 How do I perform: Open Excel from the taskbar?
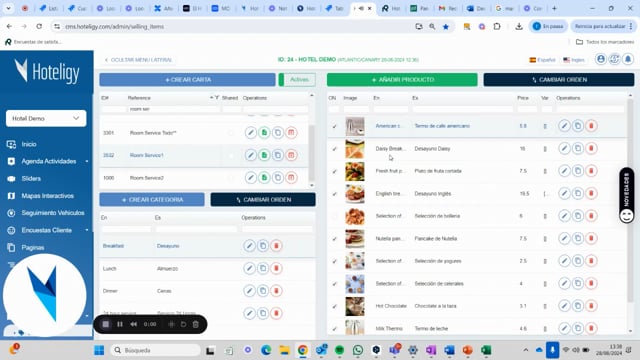pyautogui.click(x=486, y=350)
